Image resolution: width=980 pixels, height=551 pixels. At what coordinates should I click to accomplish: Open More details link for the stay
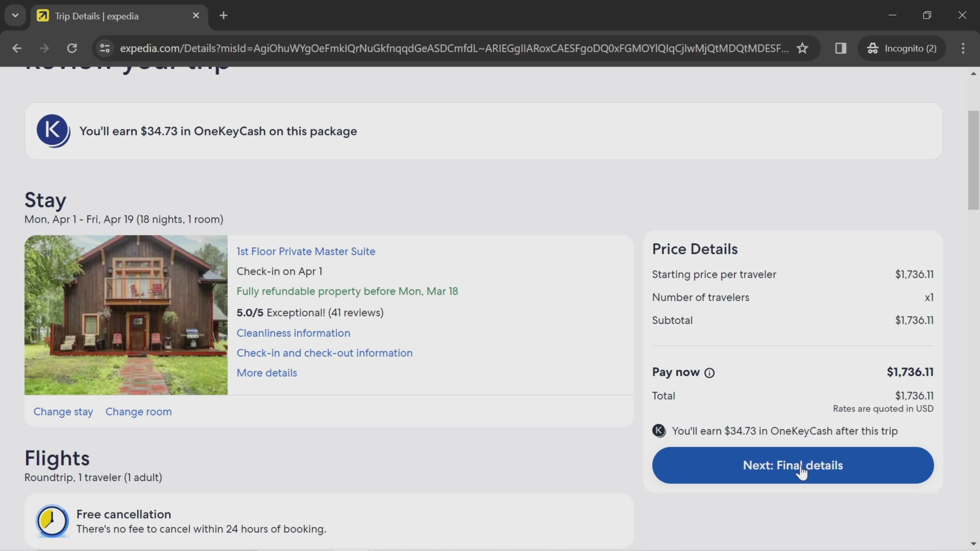(x=267, y=373)
